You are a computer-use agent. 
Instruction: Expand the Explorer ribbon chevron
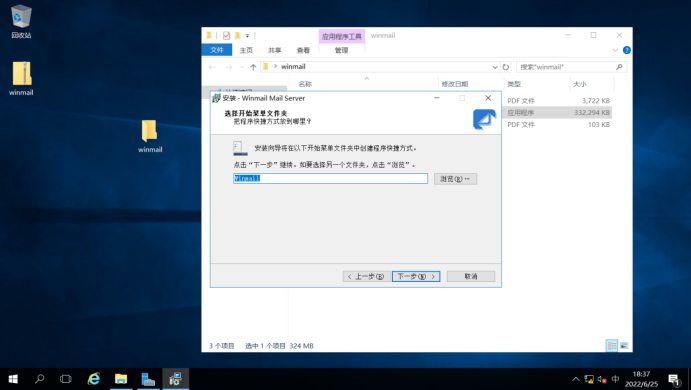point(615,50)
